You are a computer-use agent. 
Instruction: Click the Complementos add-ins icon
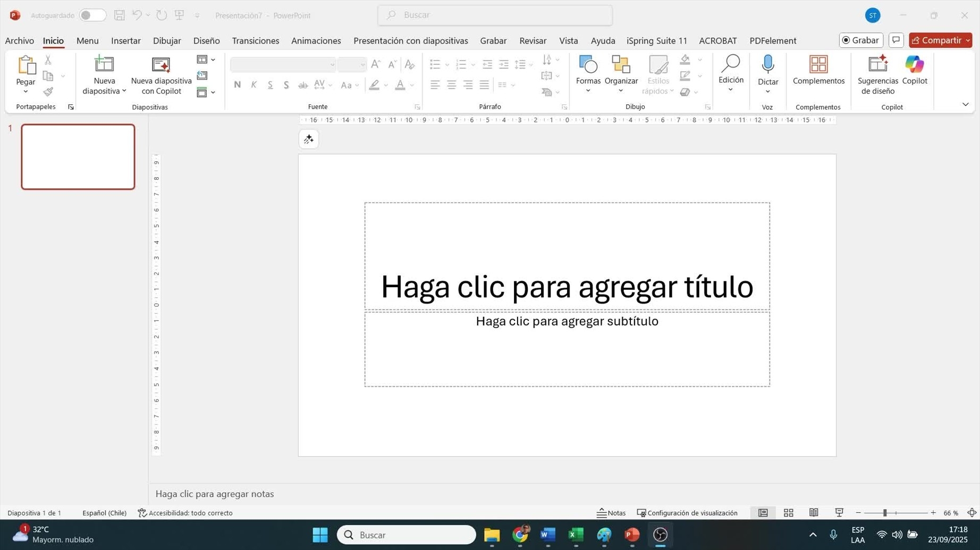(818, 65)
